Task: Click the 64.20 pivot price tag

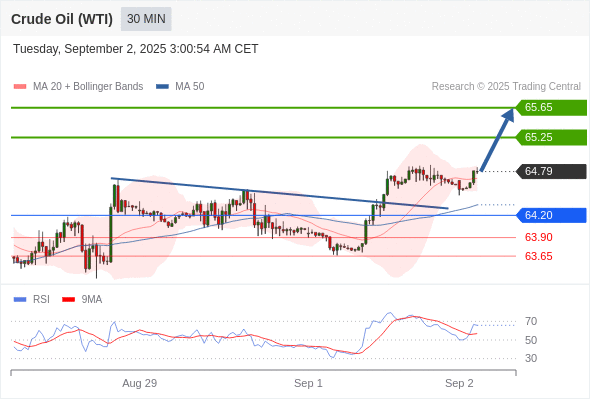Action: [551, 215]
